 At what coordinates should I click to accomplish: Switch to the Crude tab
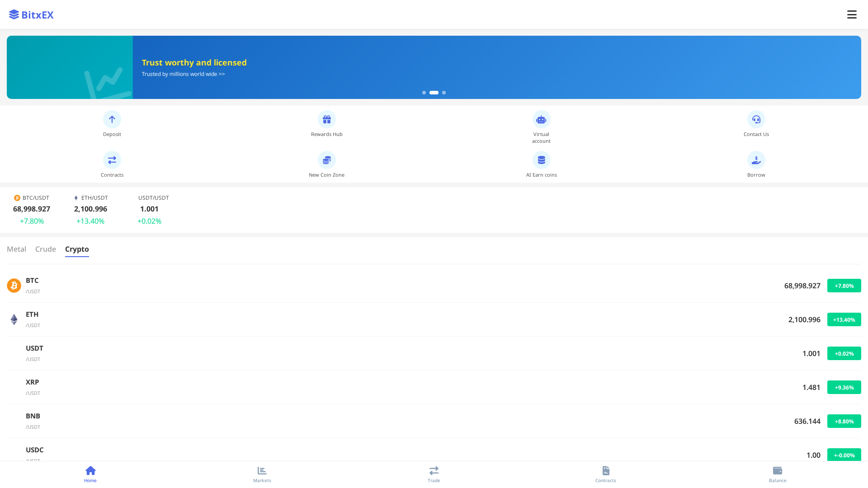click(45, 249)
